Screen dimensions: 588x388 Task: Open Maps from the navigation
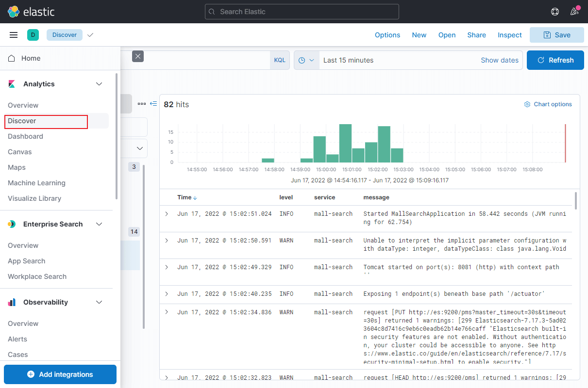(17, 167)
